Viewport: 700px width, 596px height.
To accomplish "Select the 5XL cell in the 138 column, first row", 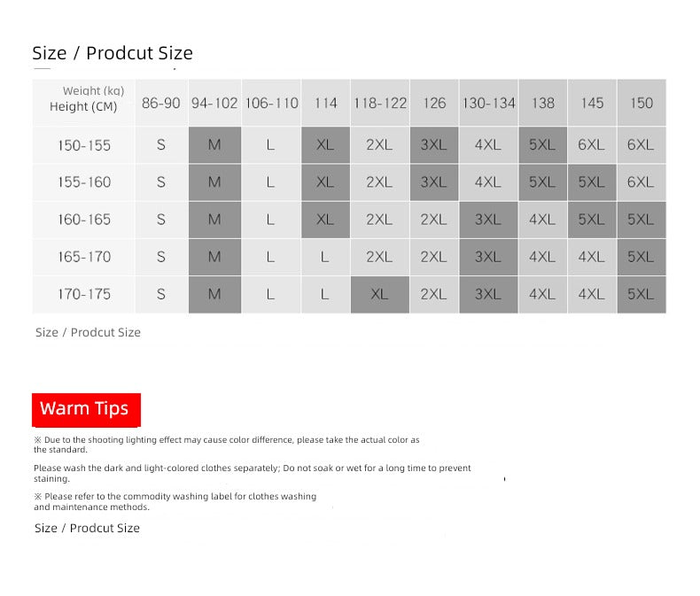I will pyautogui.click(x=543, y=145).
